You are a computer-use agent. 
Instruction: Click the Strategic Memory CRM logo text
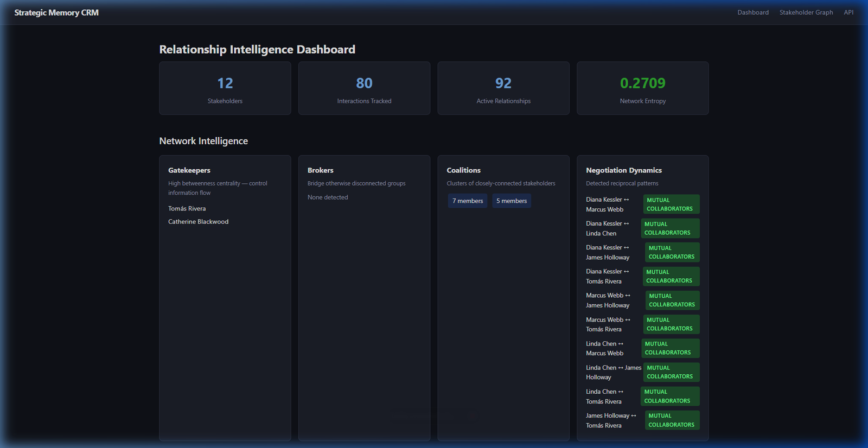56,12
